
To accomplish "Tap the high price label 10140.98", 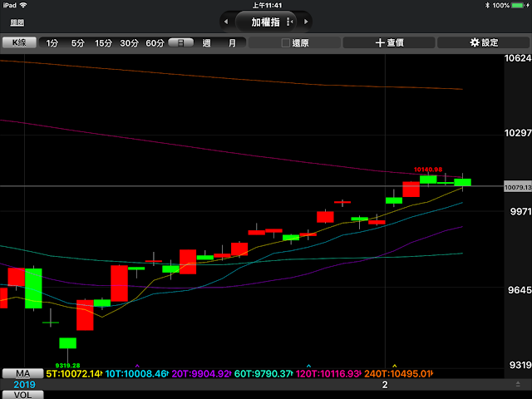I will (428, 170).
